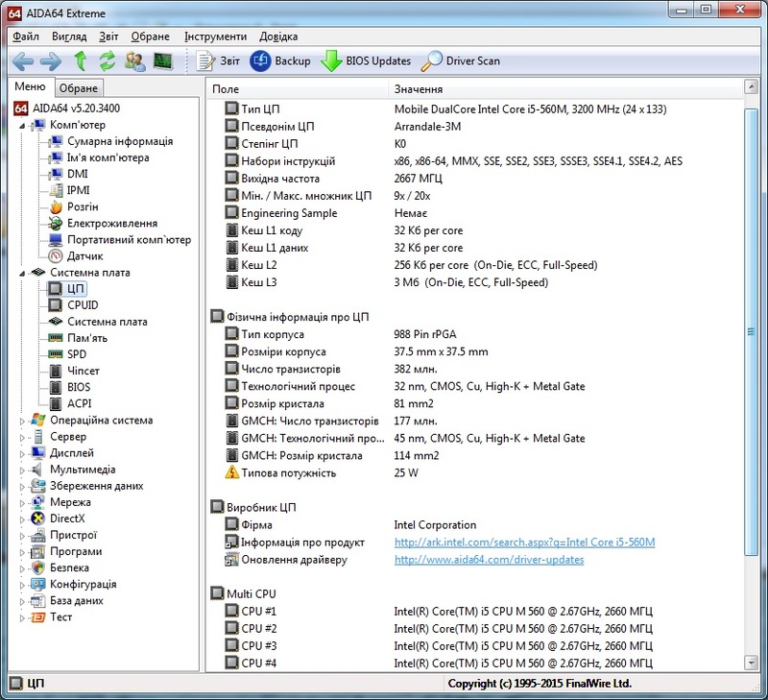
Task: Select Ім'я комп'ютера in the tree
Action: click(x=108, y=157)
